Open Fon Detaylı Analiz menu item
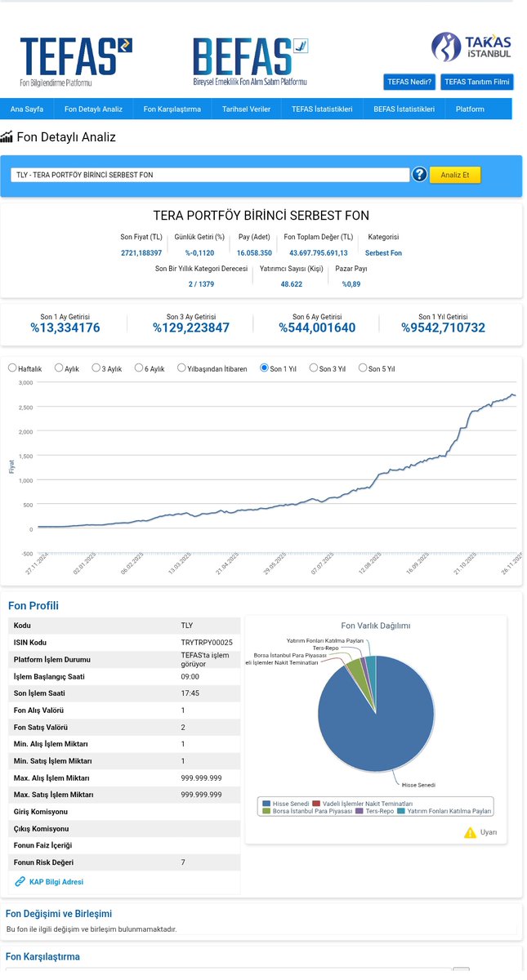 coord(93,109)
